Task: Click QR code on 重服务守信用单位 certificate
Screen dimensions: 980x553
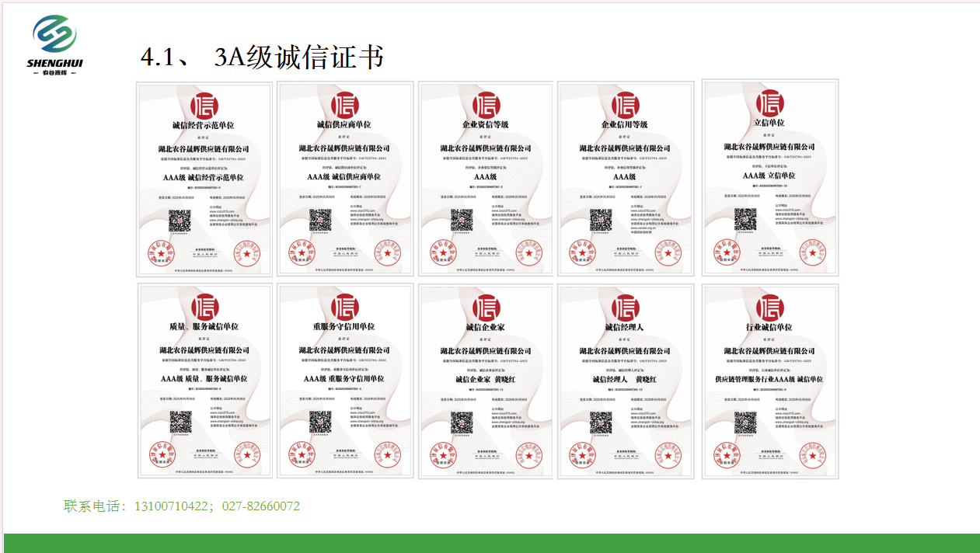Action: pos(320,422)
